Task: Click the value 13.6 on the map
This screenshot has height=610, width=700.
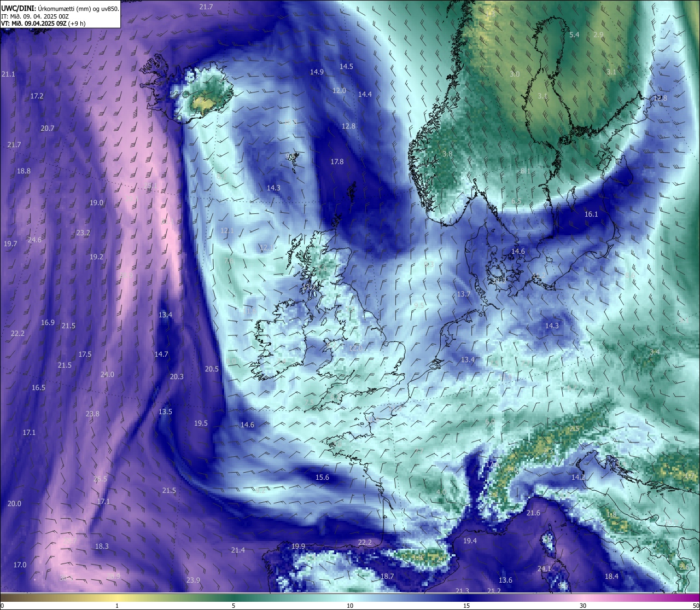Action: (x=505, y=580)
